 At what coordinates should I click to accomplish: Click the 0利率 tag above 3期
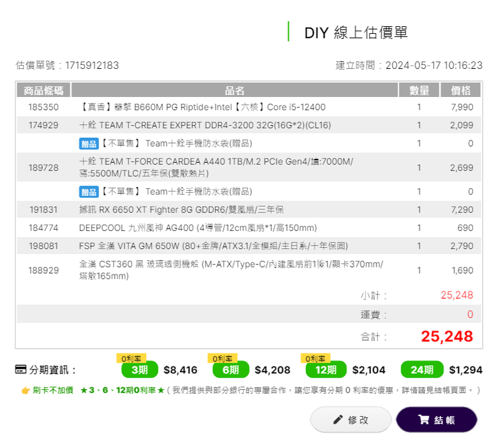[131, 359]
